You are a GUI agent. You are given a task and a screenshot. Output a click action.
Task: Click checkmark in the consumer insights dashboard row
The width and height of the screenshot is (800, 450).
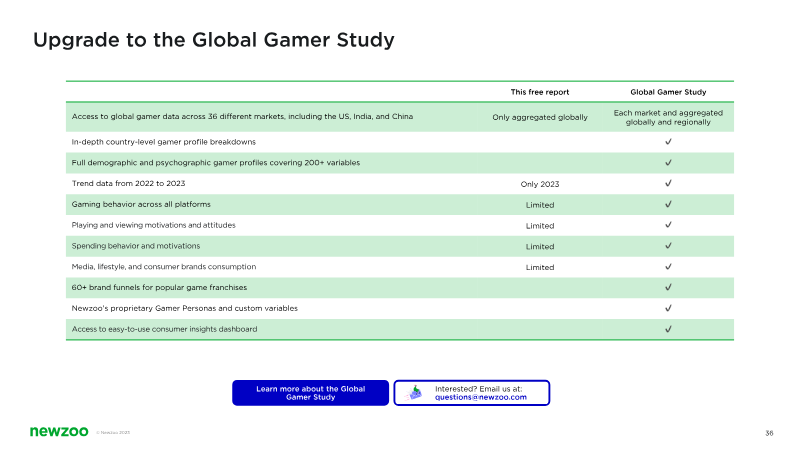pos(668,329)
